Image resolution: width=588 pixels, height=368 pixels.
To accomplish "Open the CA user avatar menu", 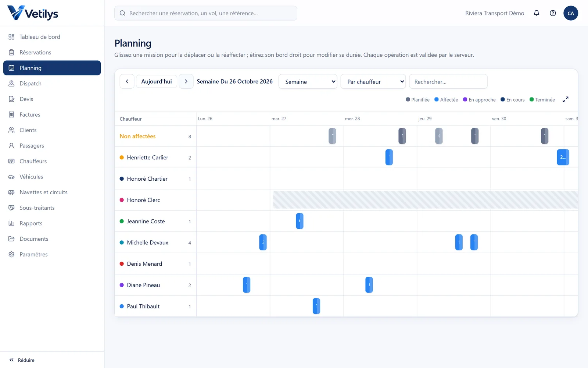I will click(571, 13).
